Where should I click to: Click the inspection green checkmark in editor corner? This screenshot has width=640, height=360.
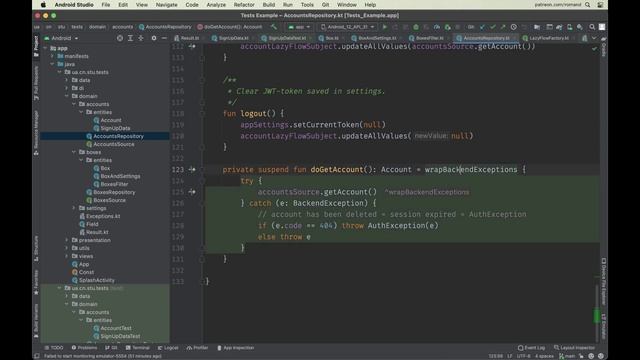[594, 49]
